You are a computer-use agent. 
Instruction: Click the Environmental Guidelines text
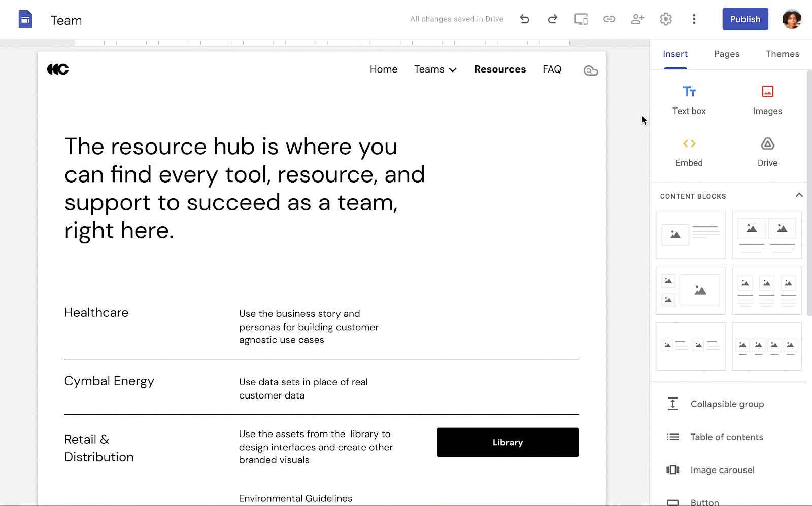(x=295, y=498)
